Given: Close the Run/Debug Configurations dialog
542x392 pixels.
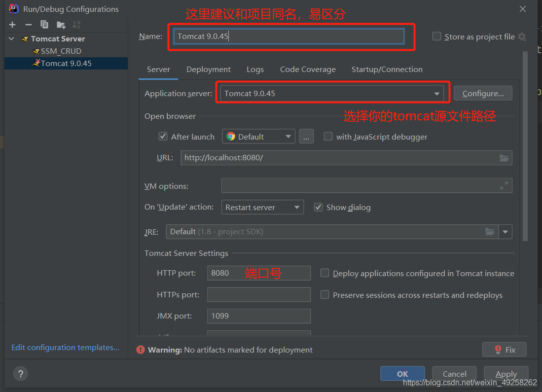Looking at the screenshot, I should point(523,9).
